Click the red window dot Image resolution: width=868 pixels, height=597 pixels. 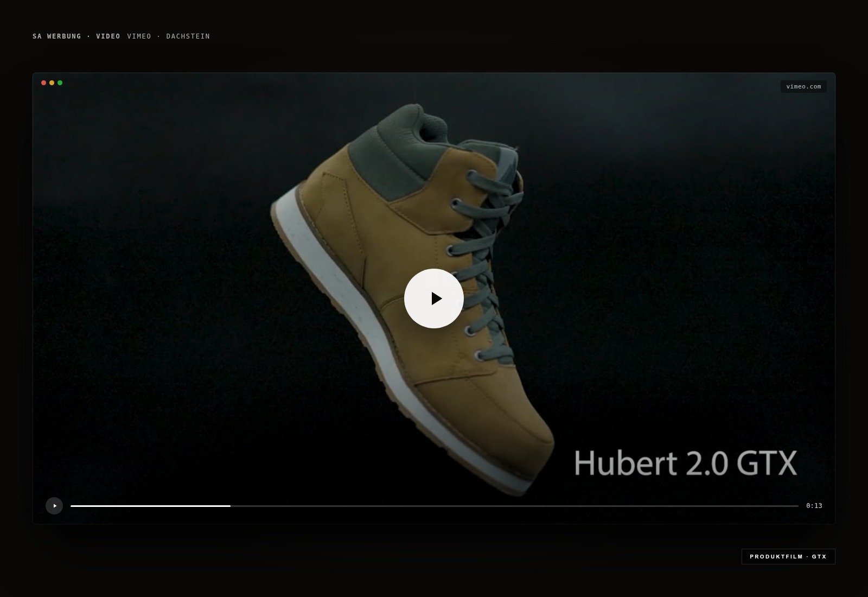point(43,83)
